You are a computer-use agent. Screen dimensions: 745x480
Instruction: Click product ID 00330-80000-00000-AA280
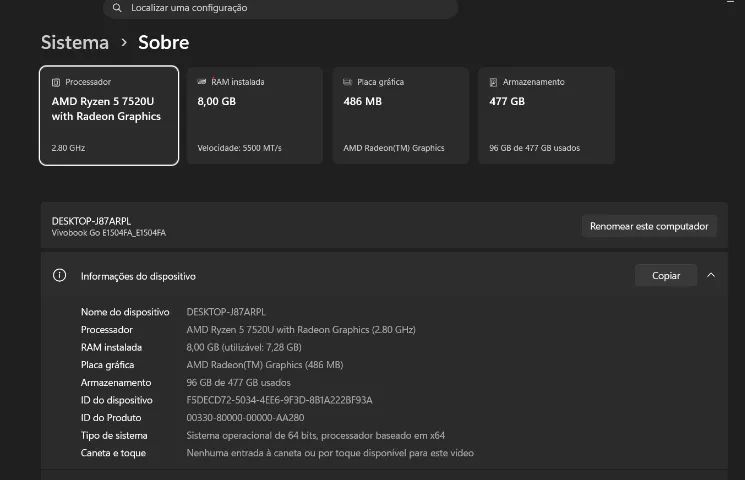(x=245, y=418)
